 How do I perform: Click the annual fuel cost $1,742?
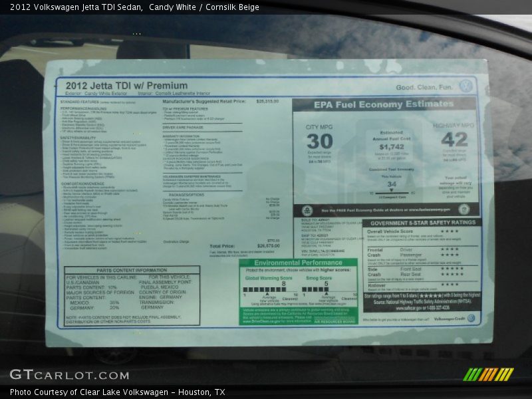click(392, 147)
